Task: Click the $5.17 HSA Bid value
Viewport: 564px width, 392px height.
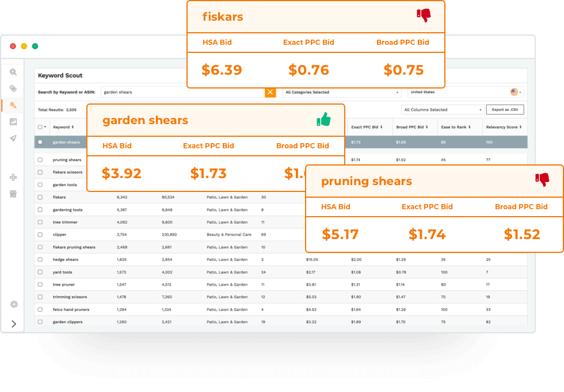Action: [x=340, y=235]
